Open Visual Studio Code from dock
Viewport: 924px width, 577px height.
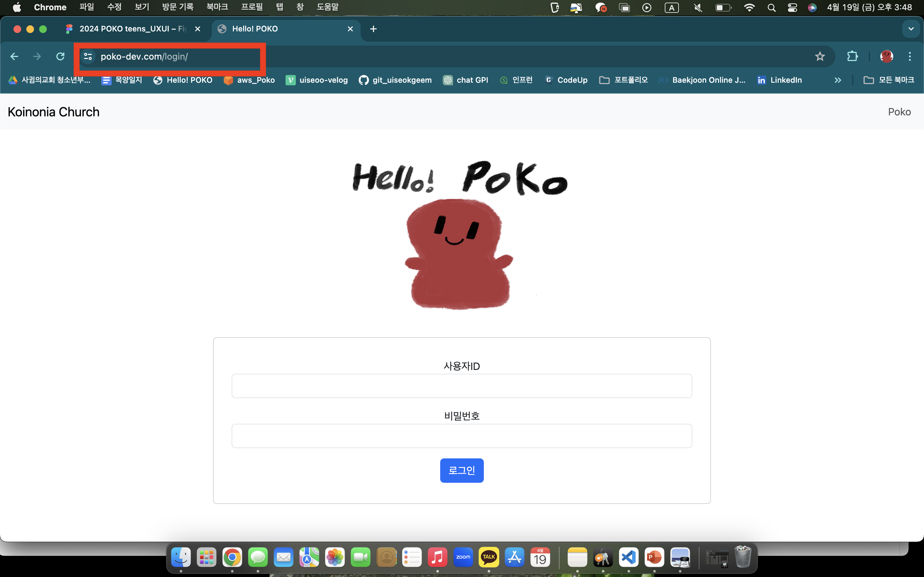click(629, 557)
